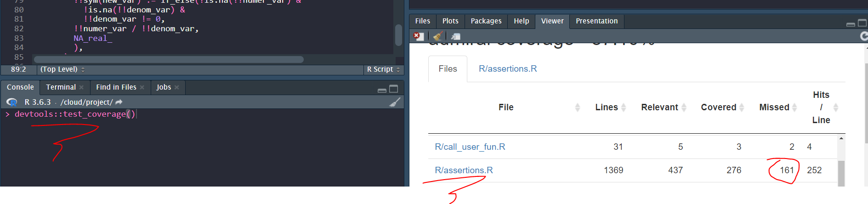Click Hits value 252 for assertions.R
868x204 pixels.
click(814, 170)
